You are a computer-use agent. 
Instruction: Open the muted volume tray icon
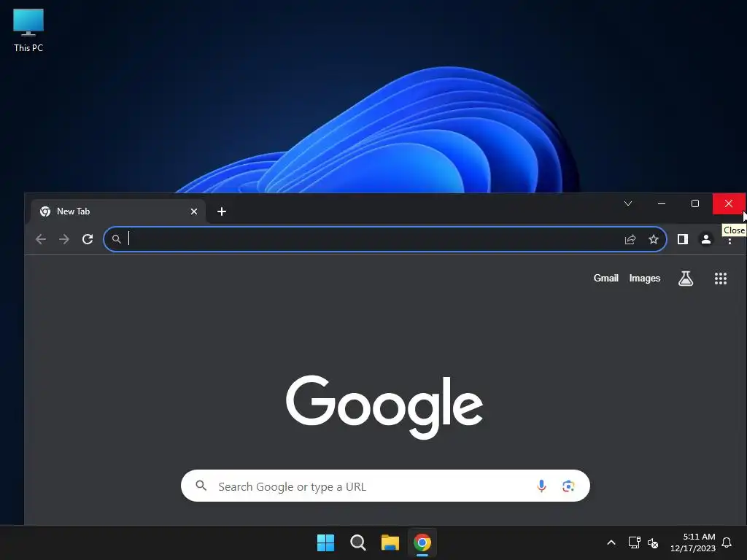tap(653, 542)
